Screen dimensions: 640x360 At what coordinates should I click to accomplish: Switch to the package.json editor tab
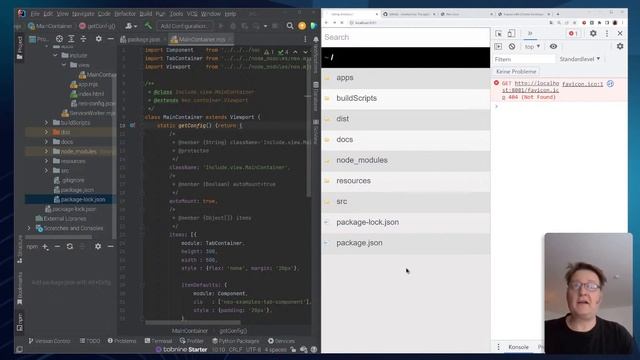(141, 40)
